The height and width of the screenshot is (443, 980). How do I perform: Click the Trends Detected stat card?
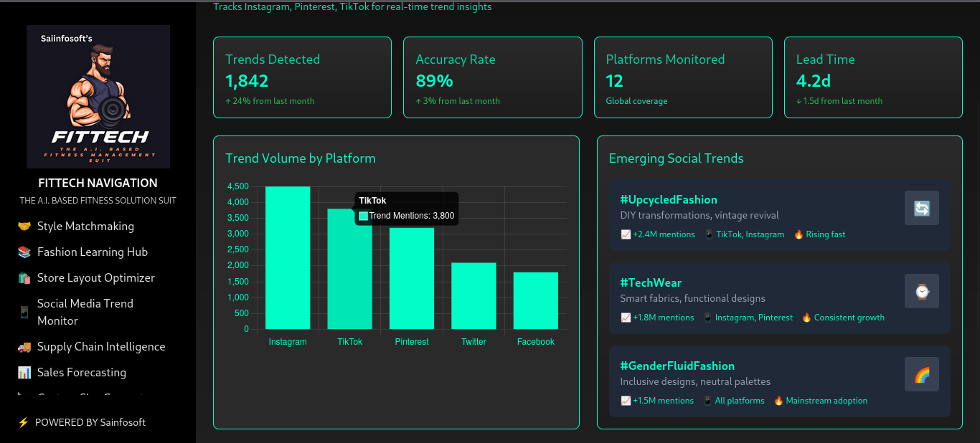302,77
